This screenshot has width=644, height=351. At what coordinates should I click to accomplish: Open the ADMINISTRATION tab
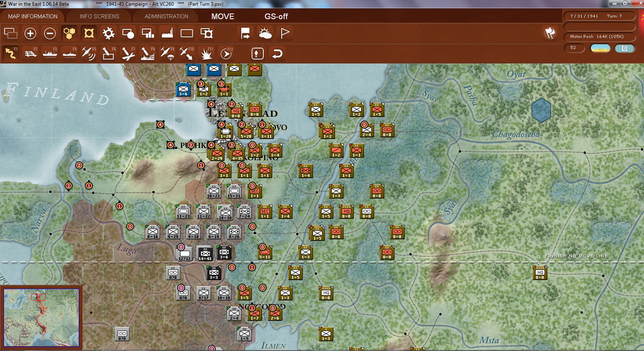[x=166, y=16]
